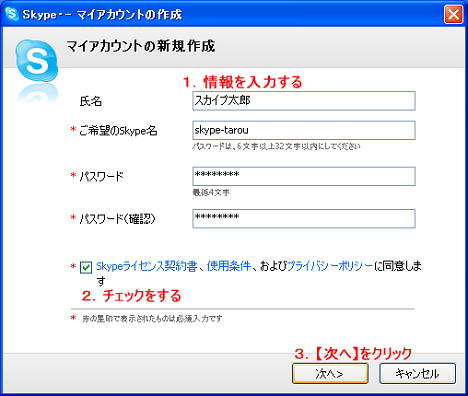The image size is (468, 396).
Task: Focus the パスワード(確認) input field
Action: tap(304, 219)
